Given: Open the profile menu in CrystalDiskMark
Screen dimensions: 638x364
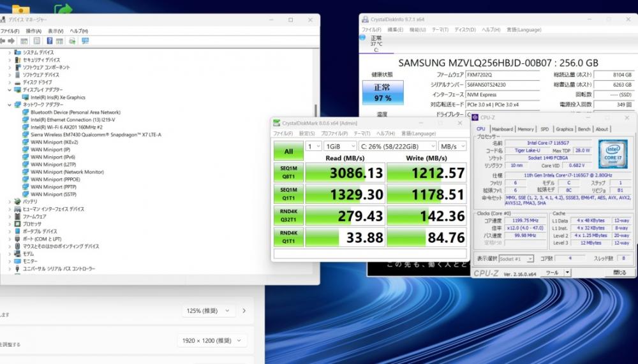Looking at the screenshot, I should click(334, 133).
